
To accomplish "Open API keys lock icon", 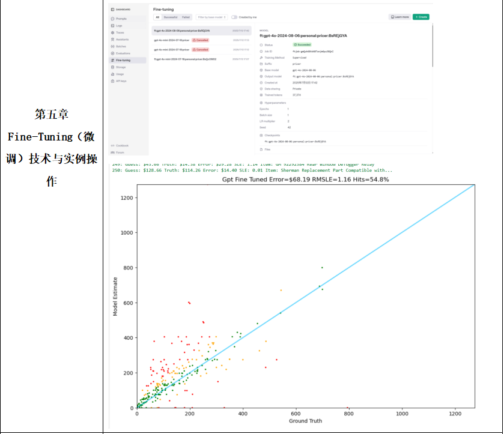I will (112, 81).
